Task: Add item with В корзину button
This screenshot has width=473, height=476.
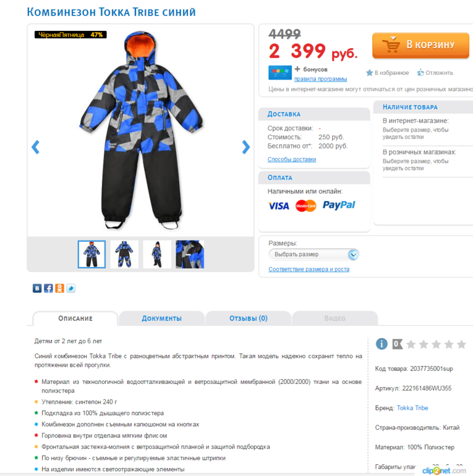Action: 421,45
